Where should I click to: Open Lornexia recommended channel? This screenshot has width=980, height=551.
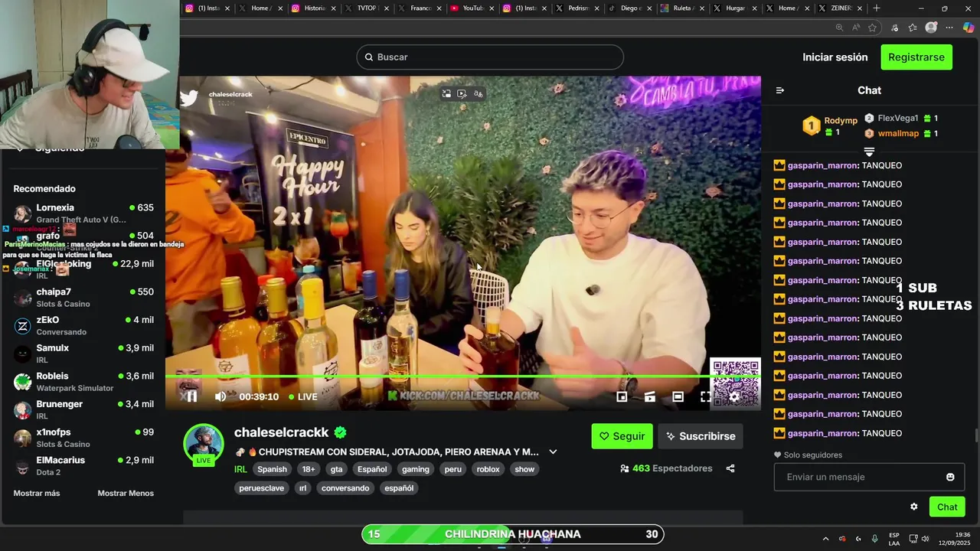(x=83, y=213)
